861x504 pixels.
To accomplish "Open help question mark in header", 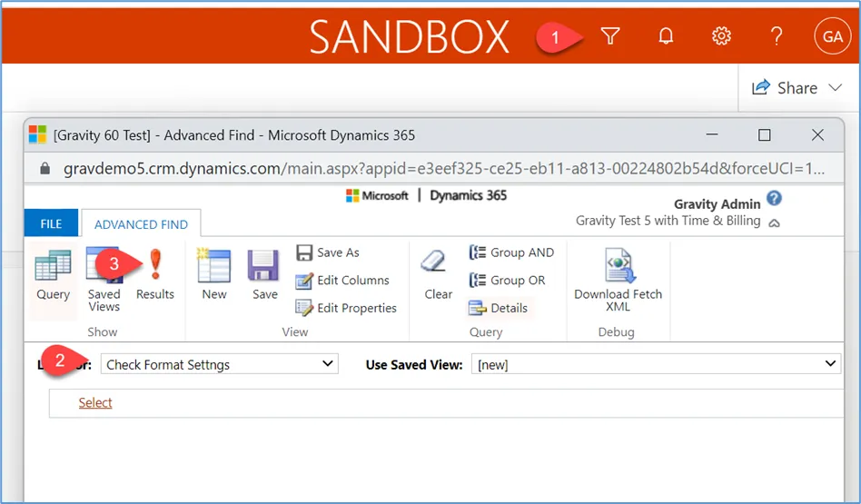I will [777, 36].
